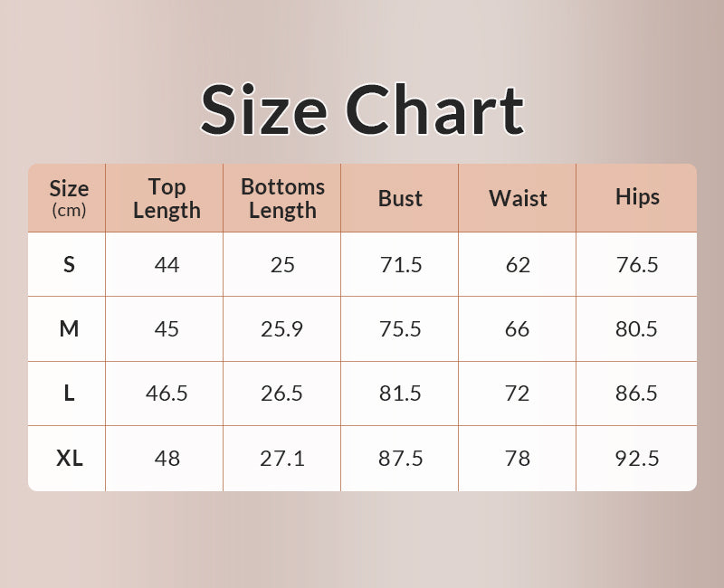Screen dimensions: 724x588
Task: Click the Top Length column header
Action: [167, 198]
